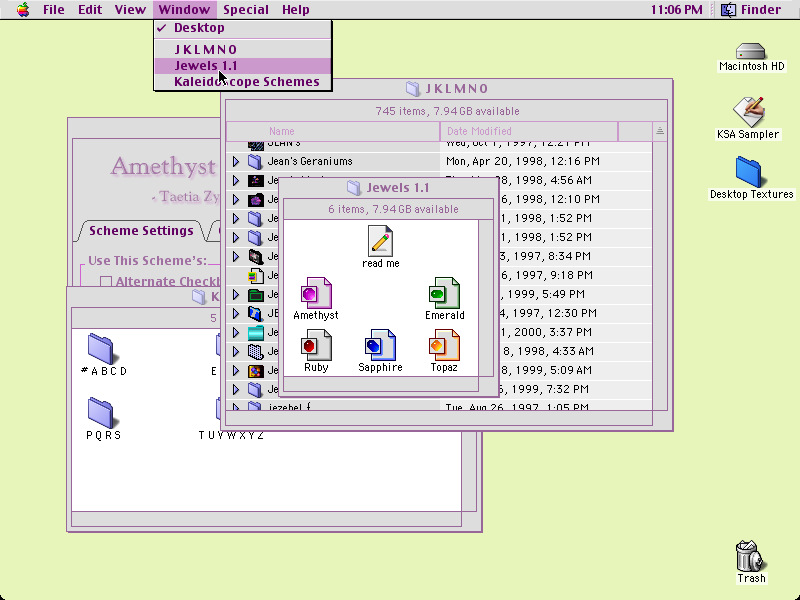Click the Trash icon on desktop
800x600 pixels.
click(751, 555)
